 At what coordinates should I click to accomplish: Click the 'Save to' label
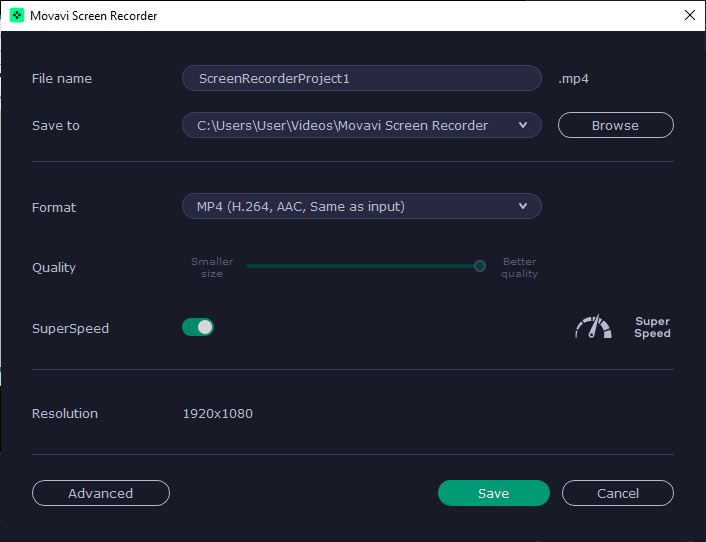click(56, 125)
